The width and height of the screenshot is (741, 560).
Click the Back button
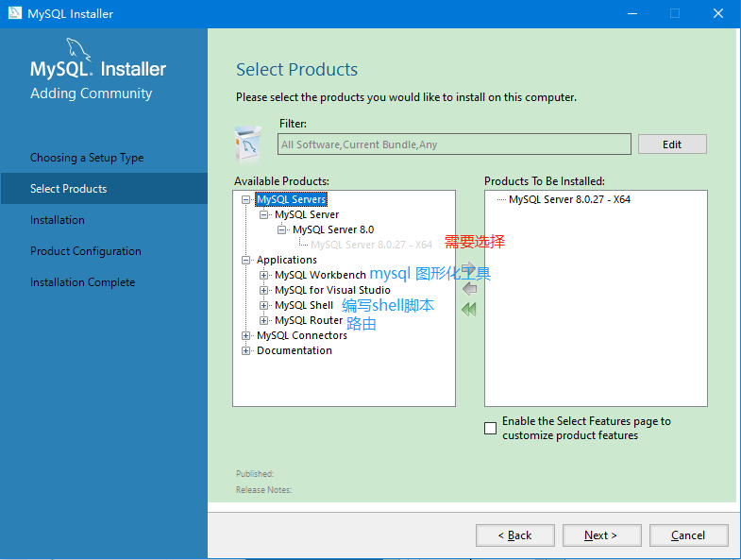click(515, 535)
